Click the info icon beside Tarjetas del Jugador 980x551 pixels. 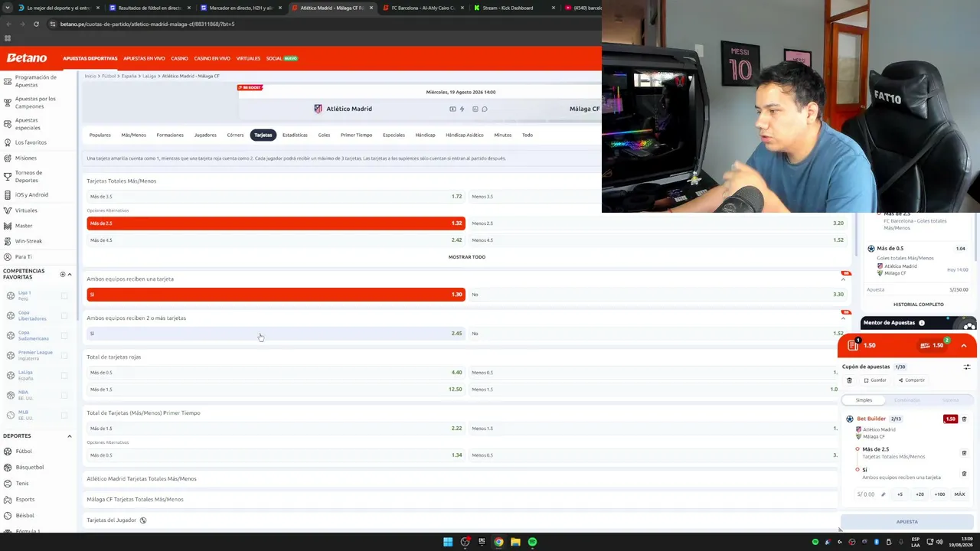pyautogui.click(x=143, y=520)
